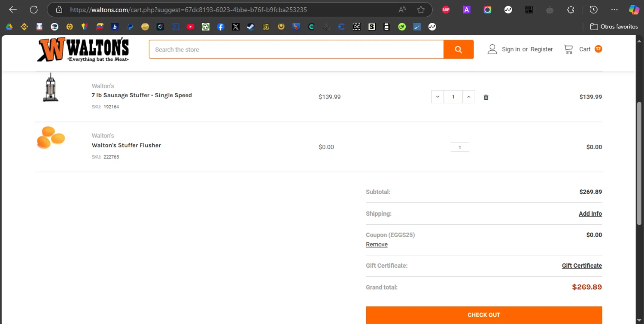Click the Subtotal $269.89 value
Viewport: 644px width, 324px height.
591,192
